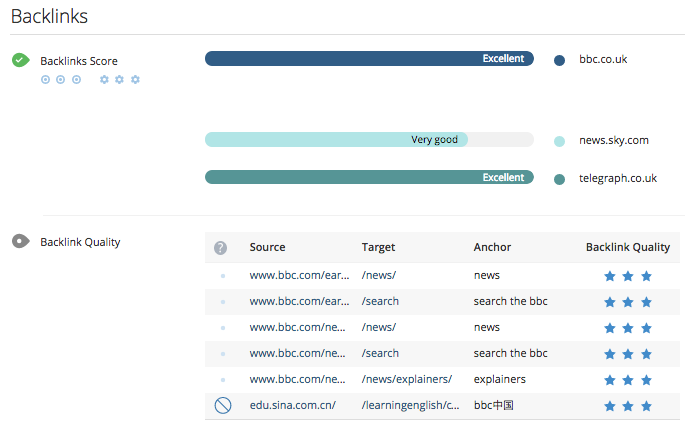This screenshot has width=685, height=422.
Task: Click the middle gear icon under Backlinks Score
Action: [x=119, y=80]
